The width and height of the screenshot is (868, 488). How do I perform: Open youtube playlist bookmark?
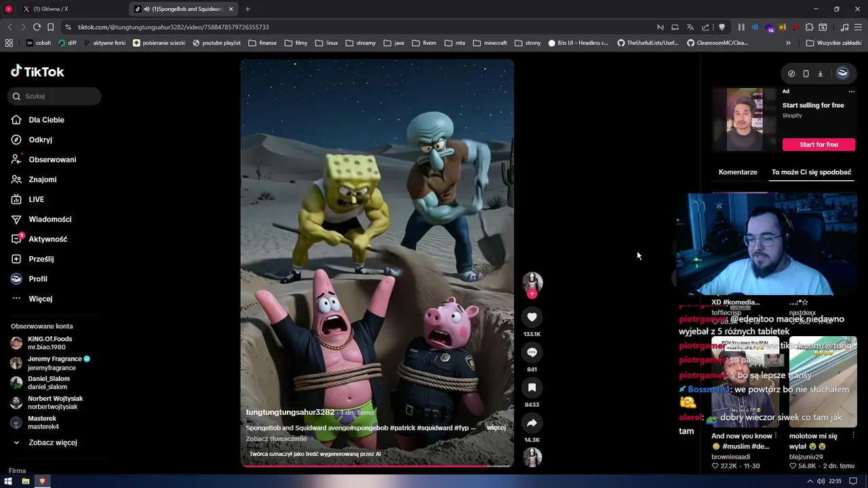216,43
